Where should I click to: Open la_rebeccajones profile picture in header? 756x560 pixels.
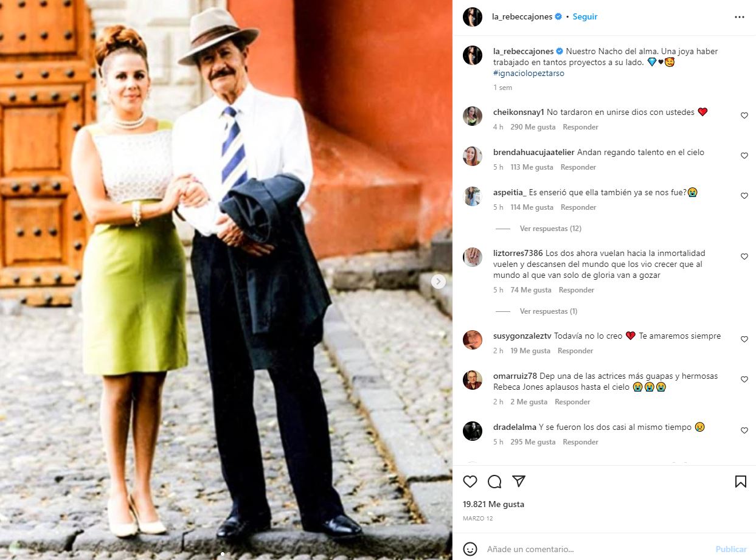click(x=473, y=17)
